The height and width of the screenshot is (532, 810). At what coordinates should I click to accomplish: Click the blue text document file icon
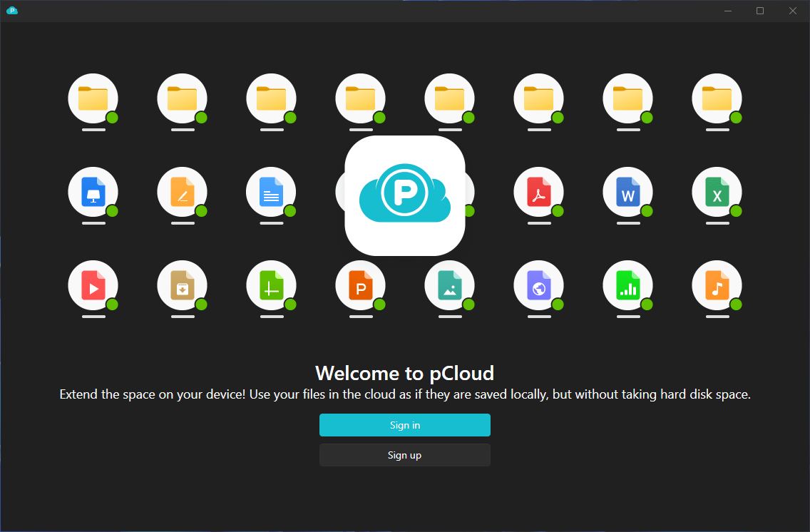271,192
